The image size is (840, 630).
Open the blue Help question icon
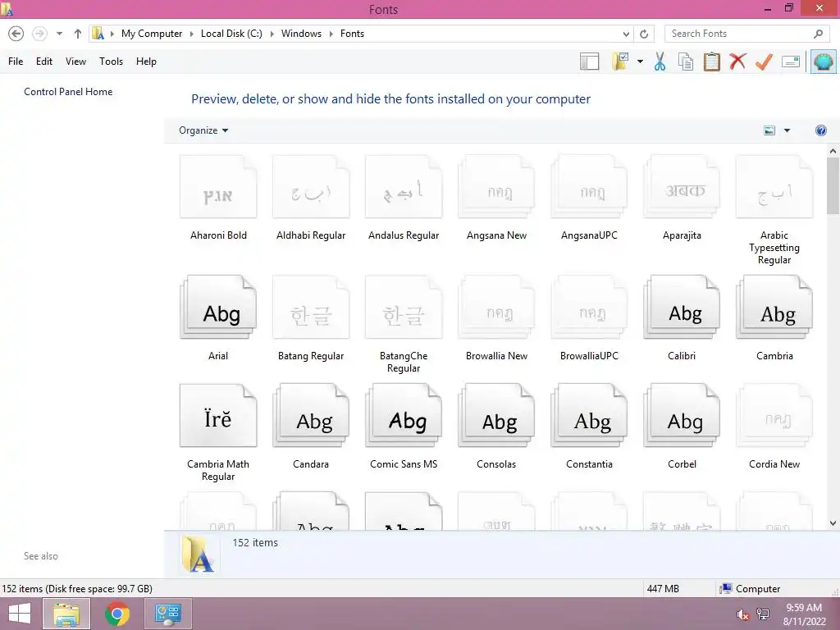click(x=820, y=130)
